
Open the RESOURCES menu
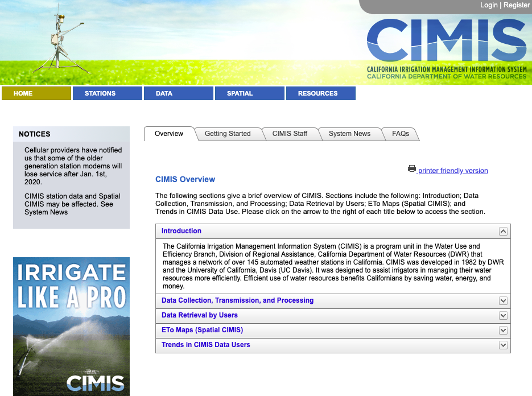click(x=321, y=93)
